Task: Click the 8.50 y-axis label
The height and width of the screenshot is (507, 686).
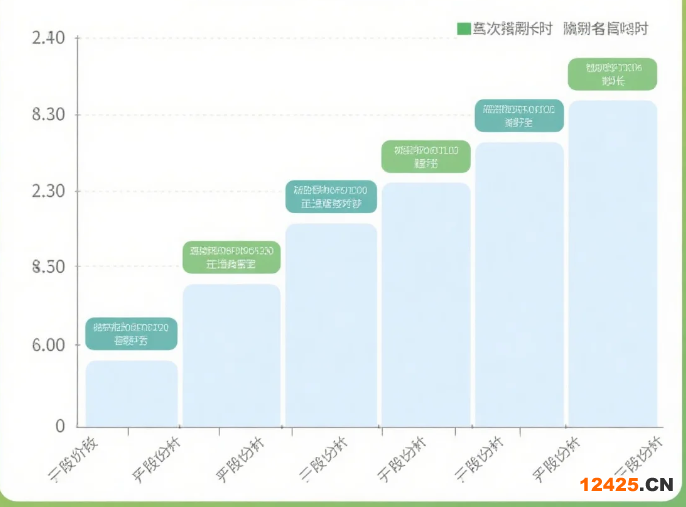Action: tap(49, 267)
